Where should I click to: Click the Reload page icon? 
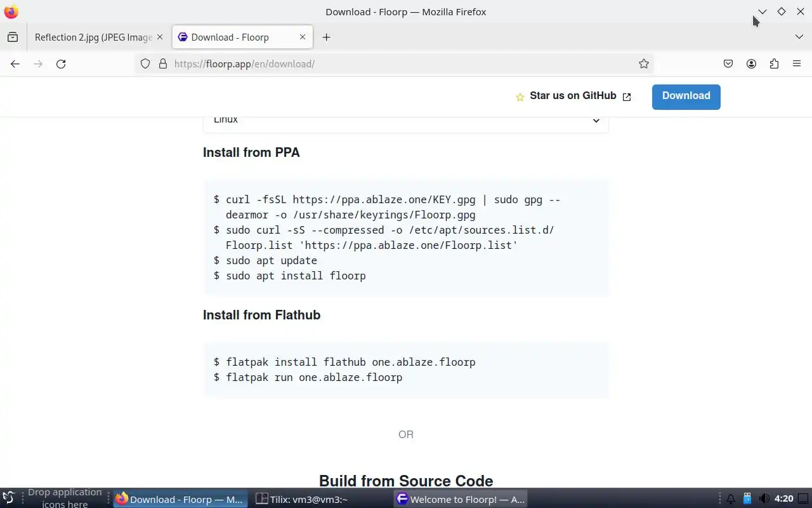[x=61, y=63]
